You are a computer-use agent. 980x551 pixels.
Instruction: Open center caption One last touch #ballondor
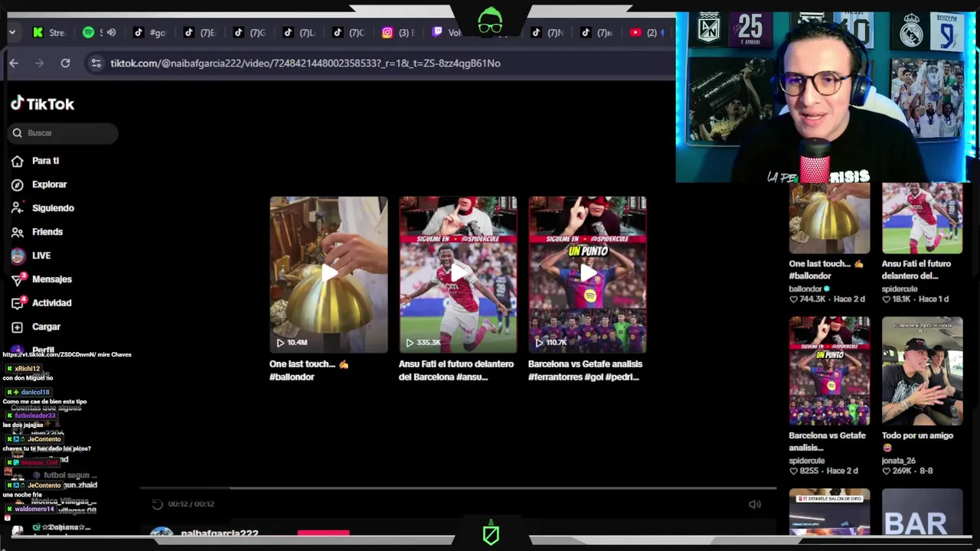[x=309, y=370]
